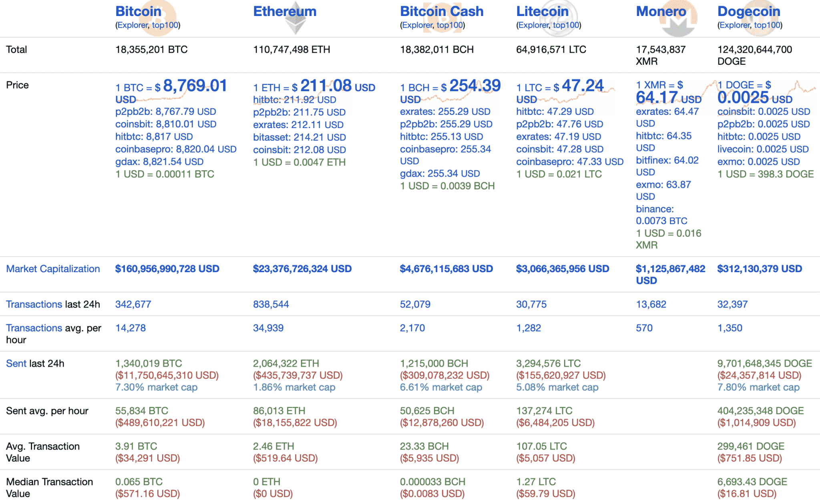Viewport: 820px width, 504px height.
Task: Click Bitcoin hourly transactions 14,278
Action: pyautogui.click(x=131, y=328)
